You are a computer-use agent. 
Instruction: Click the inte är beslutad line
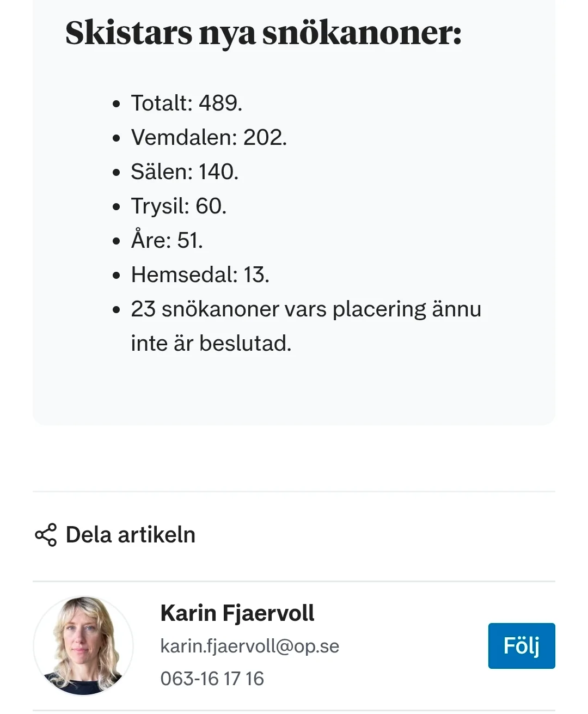click(x=211, y=343)
